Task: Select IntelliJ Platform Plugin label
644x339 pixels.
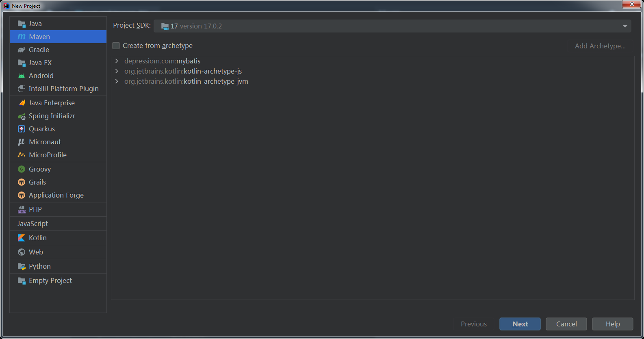Action: [64, 89]
